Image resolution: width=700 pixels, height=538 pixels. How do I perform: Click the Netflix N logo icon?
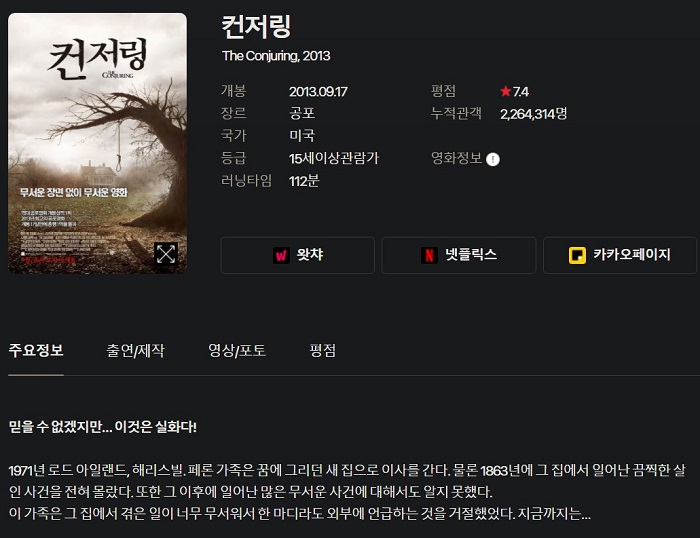coord(429,255)
